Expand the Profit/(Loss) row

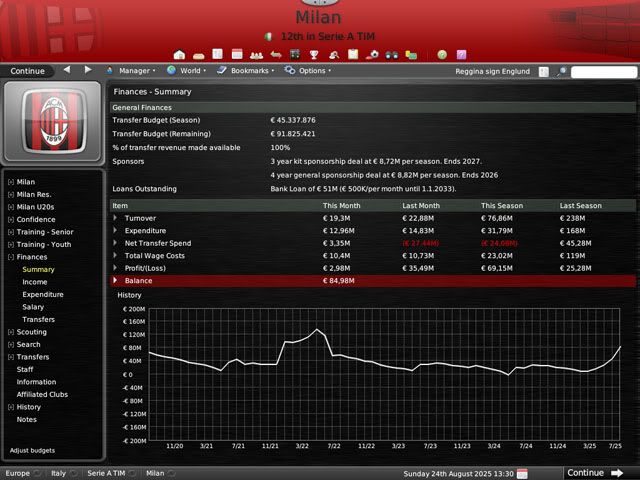point(115,268)
